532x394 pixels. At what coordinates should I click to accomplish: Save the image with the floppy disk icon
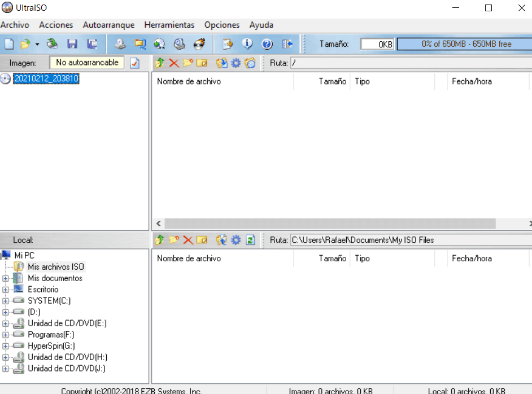[x=72, y=43]
